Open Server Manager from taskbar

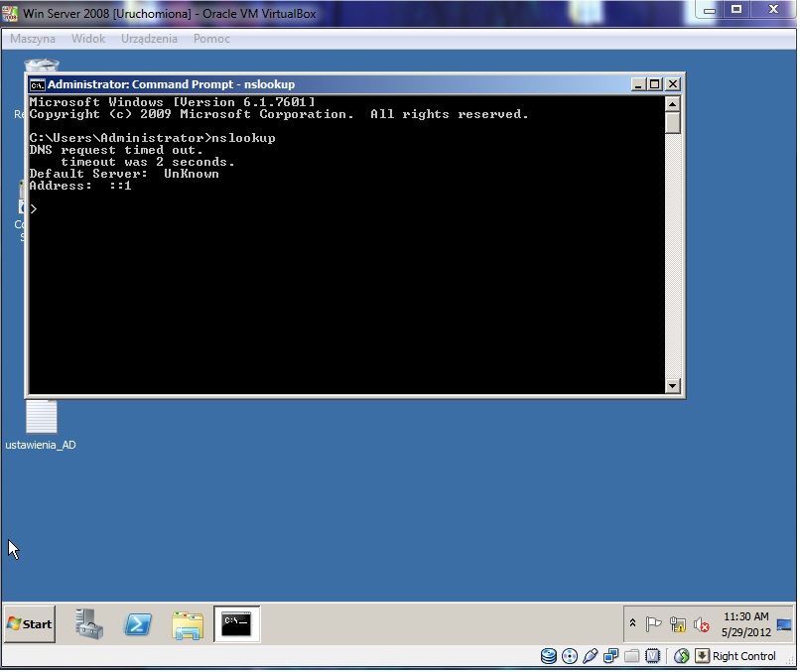tap(89, 623)
